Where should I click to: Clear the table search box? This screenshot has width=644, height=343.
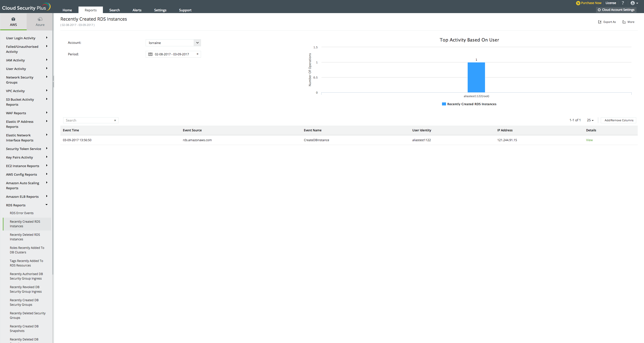[115, 120]
